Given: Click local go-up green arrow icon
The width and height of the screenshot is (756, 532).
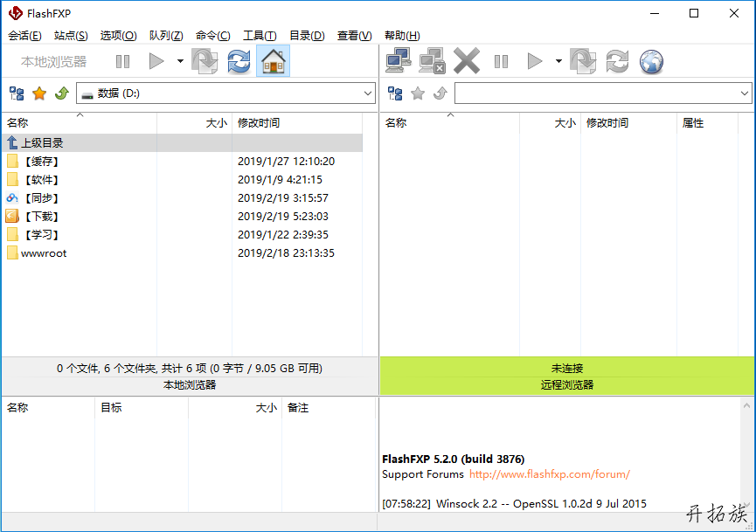Looking at the screenshot, I should (x=62, y=93).
